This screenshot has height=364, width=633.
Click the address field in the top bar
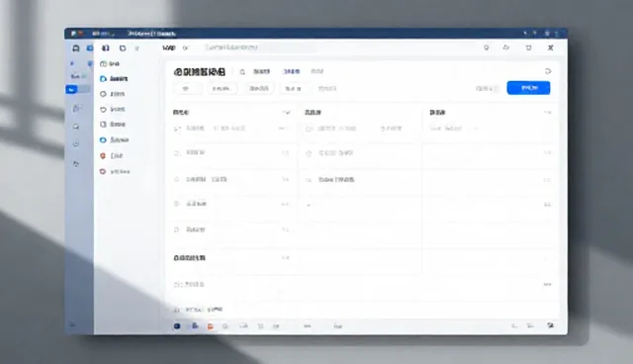(260, 47)
